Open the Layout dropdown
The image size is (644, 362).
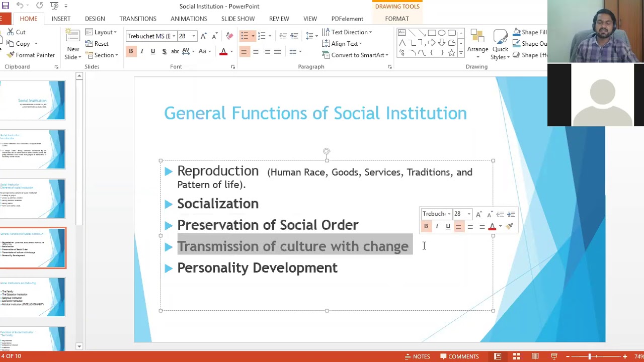(x=101, y=32)
